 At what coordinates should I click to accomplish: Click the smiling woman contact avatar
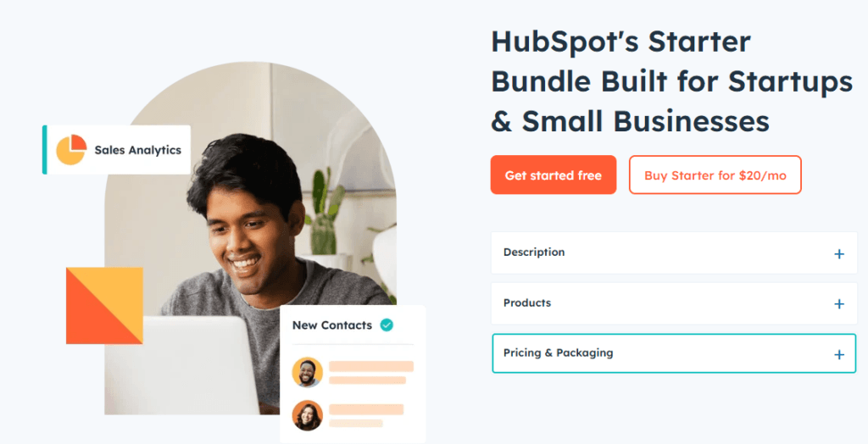(x=307, y=415)
